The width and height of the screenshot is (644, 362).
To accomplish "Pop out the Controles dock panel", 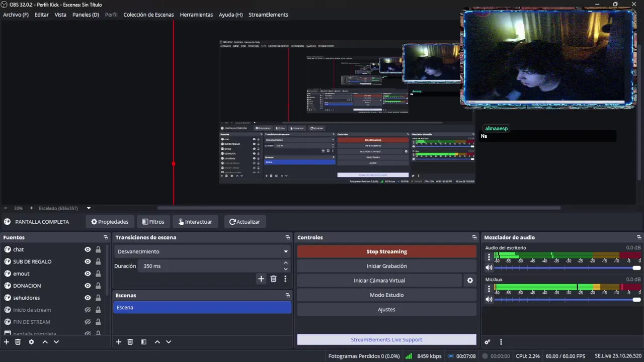I will click(474, 237).
